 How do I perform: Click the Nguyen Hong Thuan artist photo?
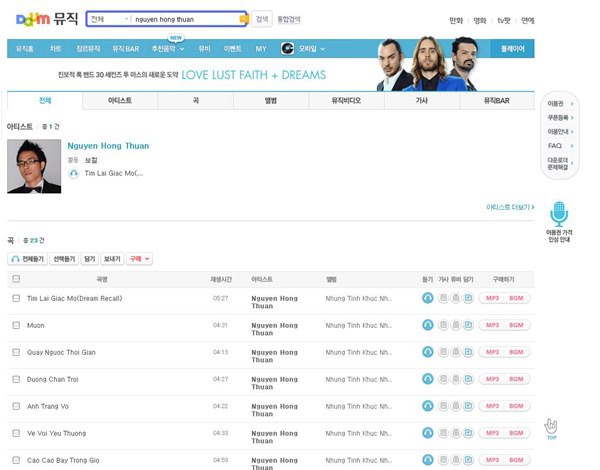pyautogui.click(x=34, y=166)
